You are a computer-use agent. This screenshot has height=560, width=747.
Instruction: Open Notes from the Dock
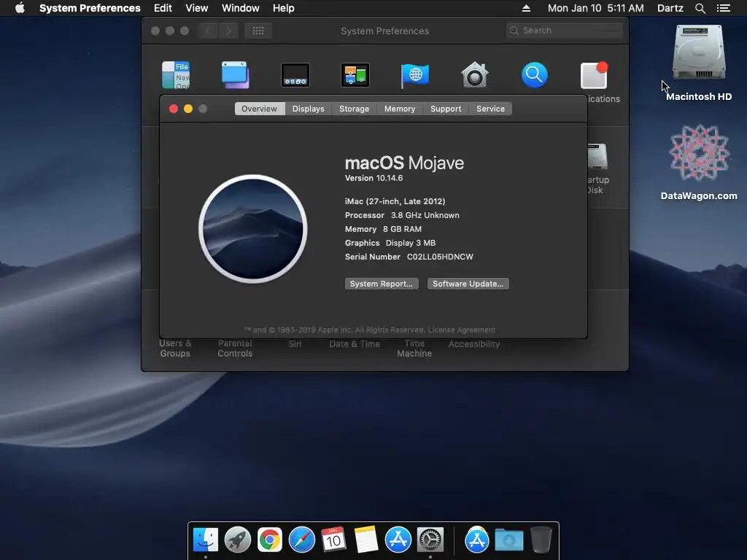pyautogui.click(x=366, y=540)
